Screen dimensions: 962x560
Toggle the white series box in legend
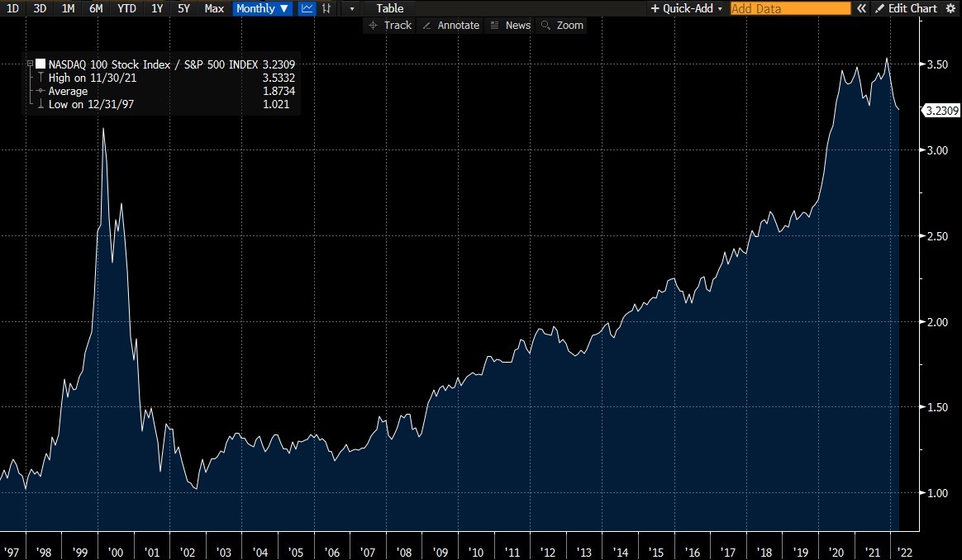coord(40,64)
